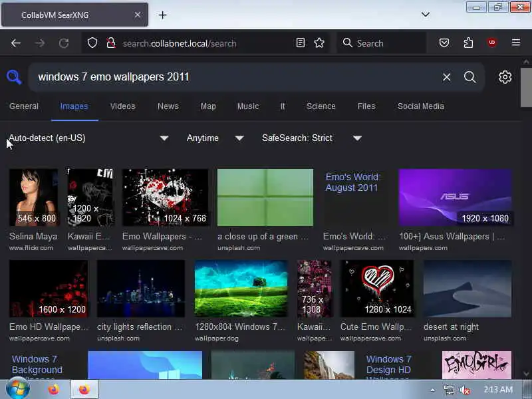The height and width of the screenshot is (399, 532).
Task: Open the Selina Maya thumbnail
Action: [33, 197]
